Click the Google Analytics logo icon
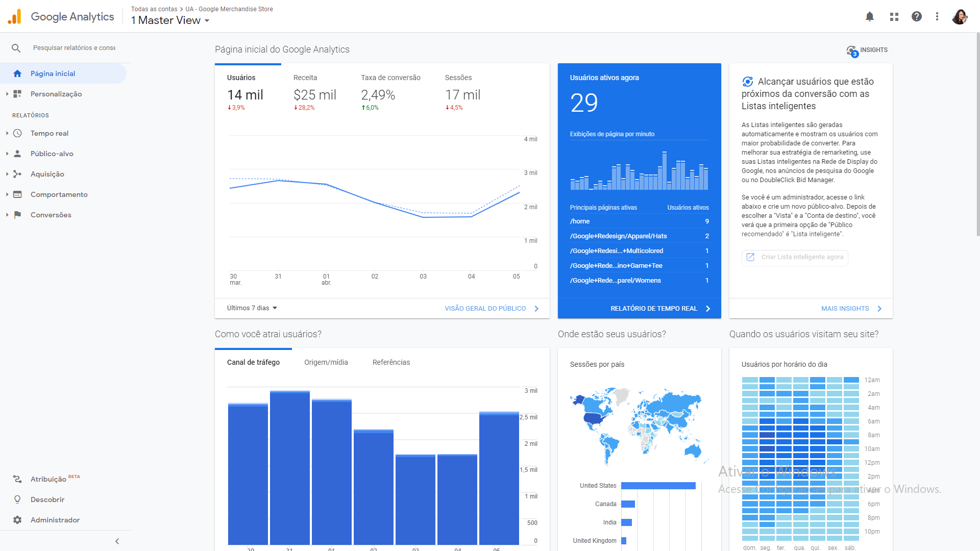Screen dimensions: 980x551 point(15,16)
